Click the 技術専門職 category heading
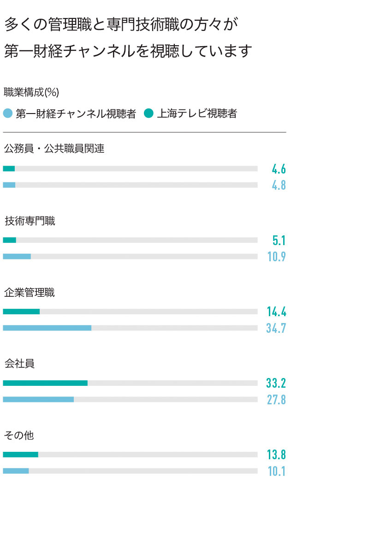The image size is (392, 534). point(30,221)
